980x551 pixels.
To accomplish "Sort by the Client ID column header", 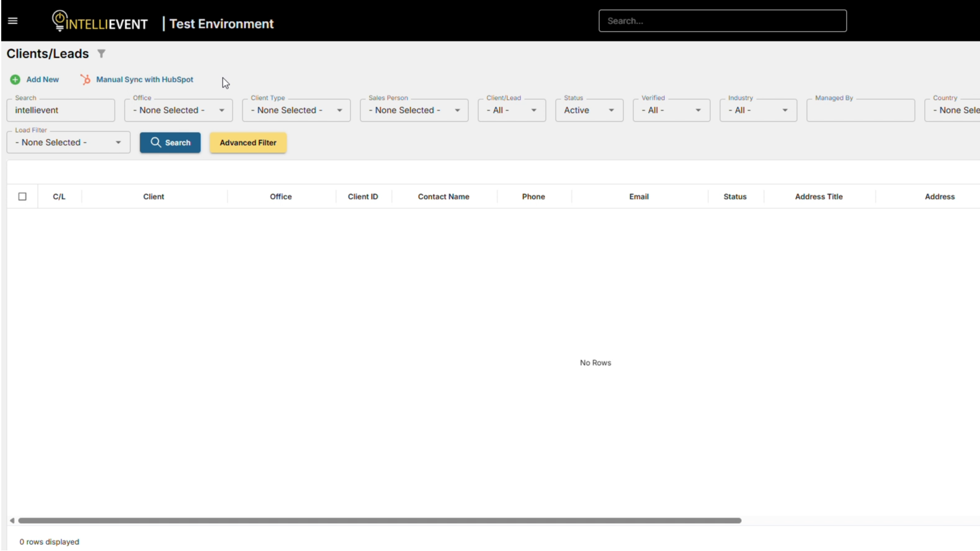I will point(363,196).
